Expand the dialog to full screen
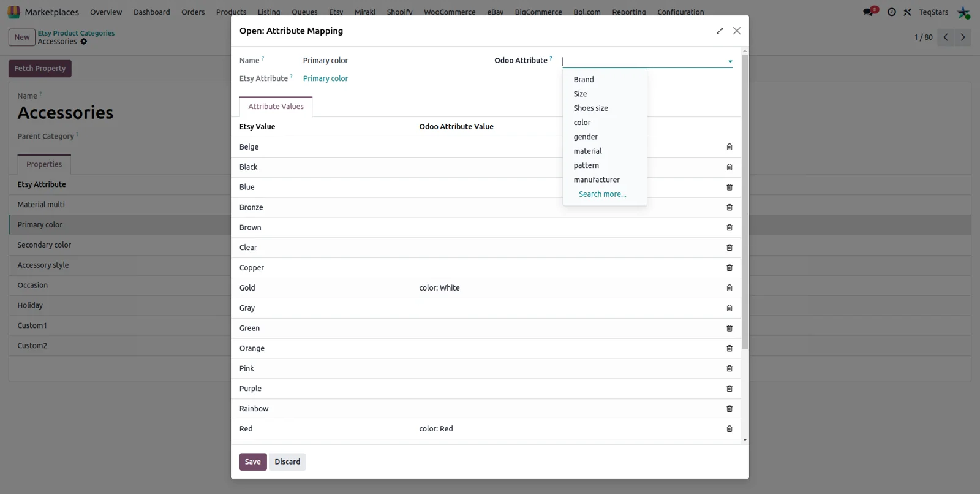The height and width of the screenshot is (494, 980). [x=720, y=31]
